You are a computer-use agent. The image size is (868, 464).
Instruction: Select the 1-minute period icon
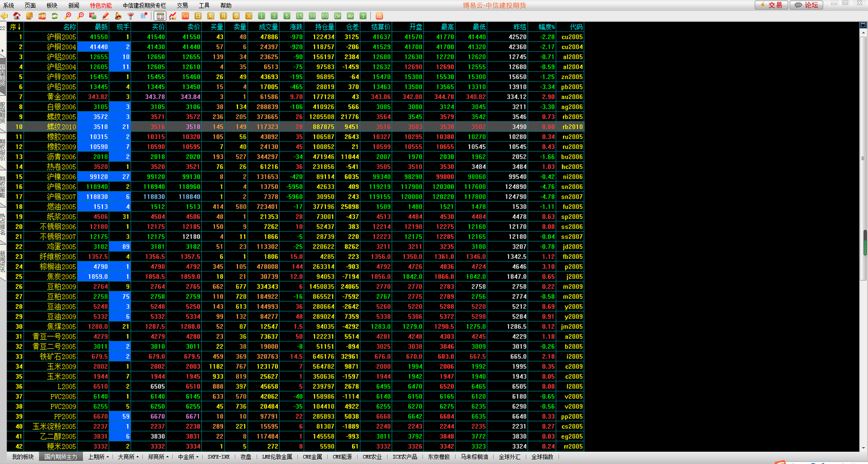(262, 16)
